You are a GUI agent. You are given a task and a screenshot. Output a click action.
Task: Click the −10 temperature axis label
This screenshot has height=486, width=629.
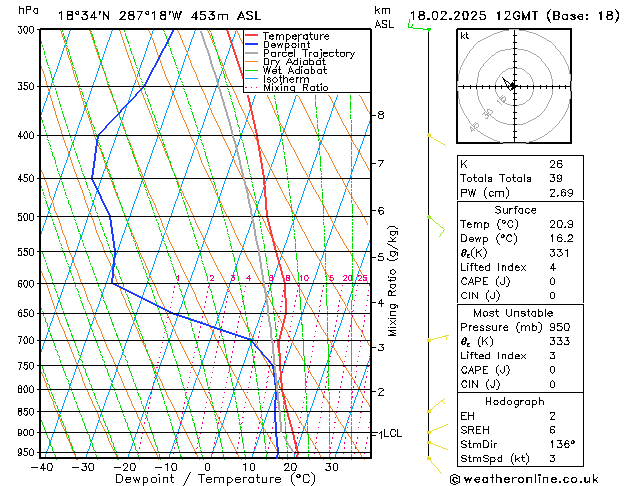click(x=165, y=467)
